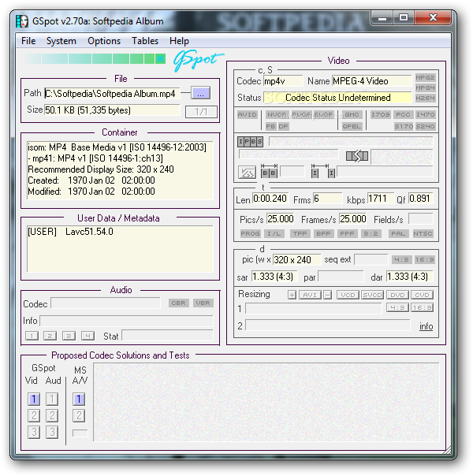473x476 pixels.
Task: Click the PAL indicator badge
Action: [398, 234]
